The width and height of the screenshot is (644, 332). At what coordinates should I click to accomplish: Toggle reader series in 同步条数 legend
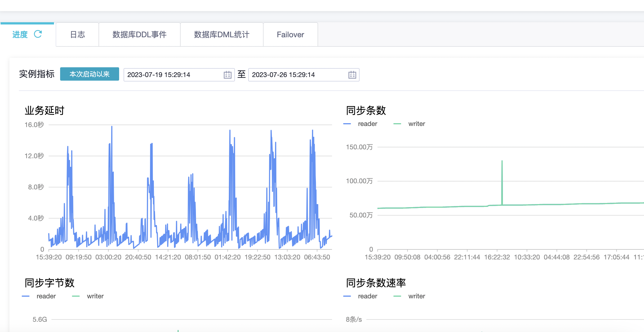[360, 124]
